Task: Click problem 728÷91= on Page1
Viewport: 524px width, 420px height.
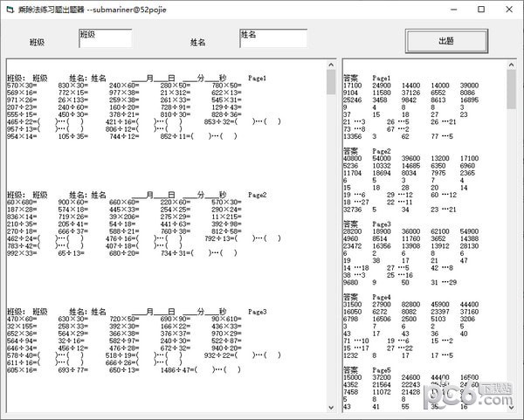Action: point(176,107)
